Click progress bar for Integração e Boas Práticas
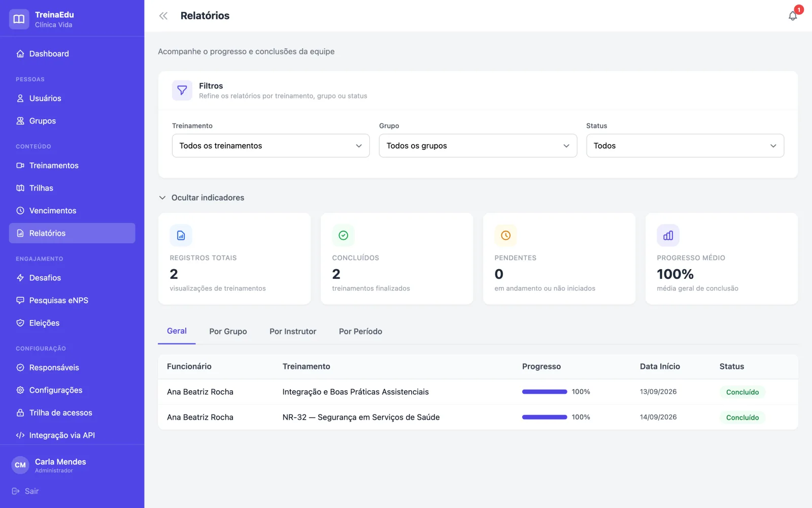 point(545,392)
